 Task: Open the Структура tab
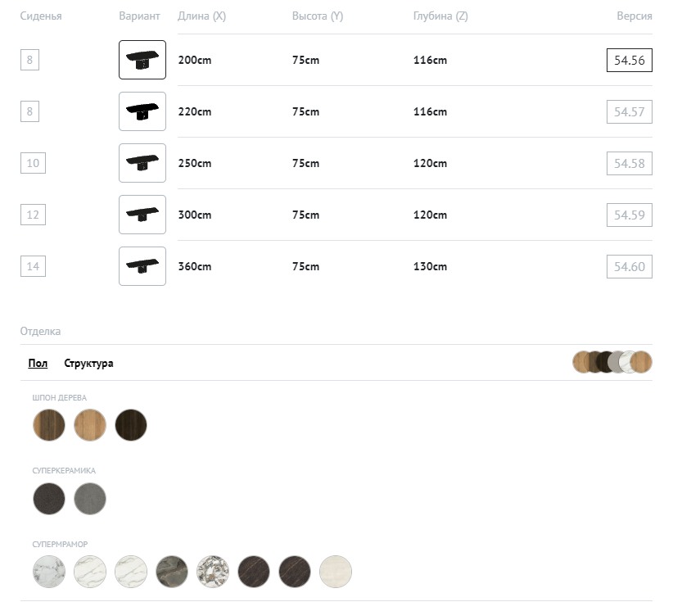(88, 364)
